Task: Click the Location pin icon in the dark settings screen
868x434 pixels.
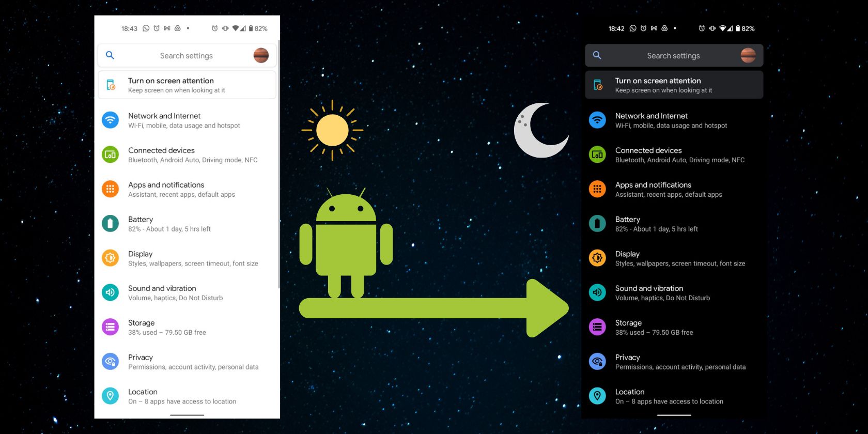Action: (x=597, y=396)
